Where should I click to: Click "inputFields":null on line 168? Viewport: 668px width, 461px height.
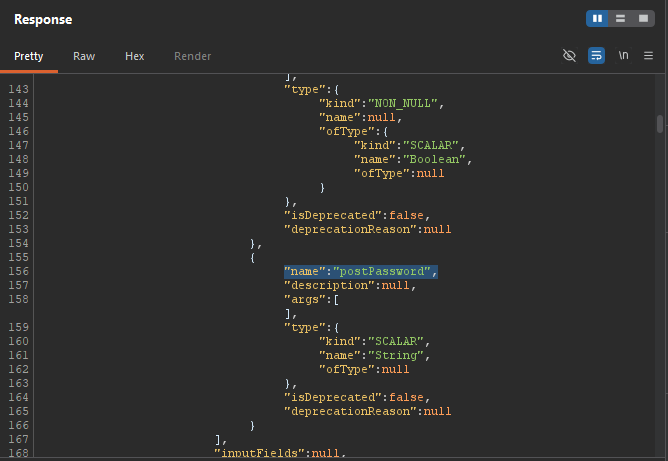[x=277, y=453]
